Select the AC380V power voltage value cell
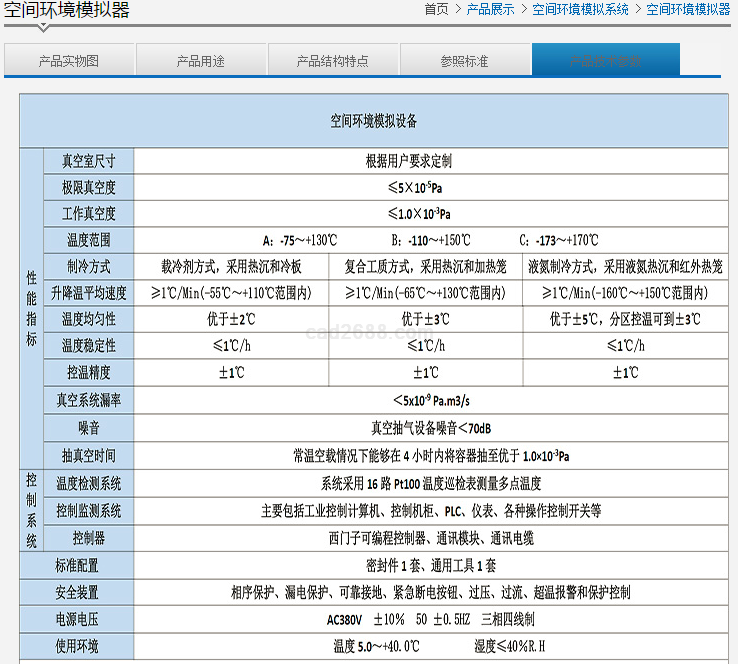The image size is (738, 664). pos(430,619)
